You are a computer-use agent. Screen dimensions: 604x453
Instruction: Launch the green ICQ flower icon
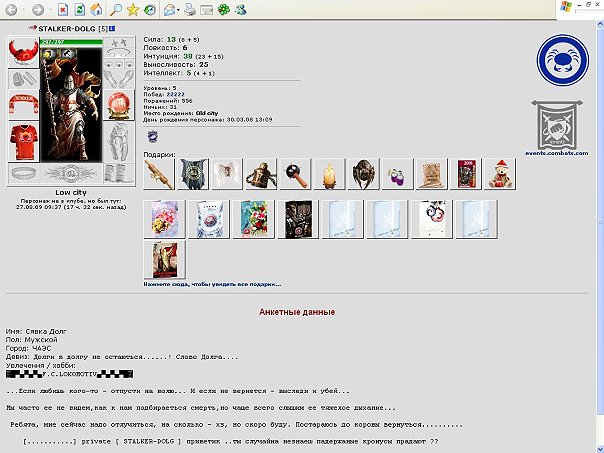coord(224,10)
